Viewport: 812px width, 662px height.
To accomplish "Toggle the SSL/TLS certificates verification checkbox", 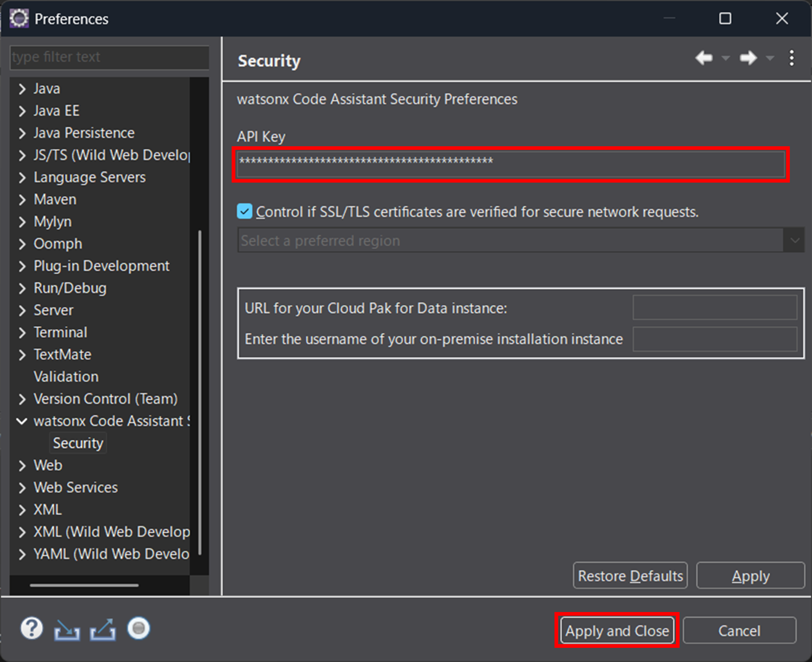I will pyautogui.click(x=245, y=211).
